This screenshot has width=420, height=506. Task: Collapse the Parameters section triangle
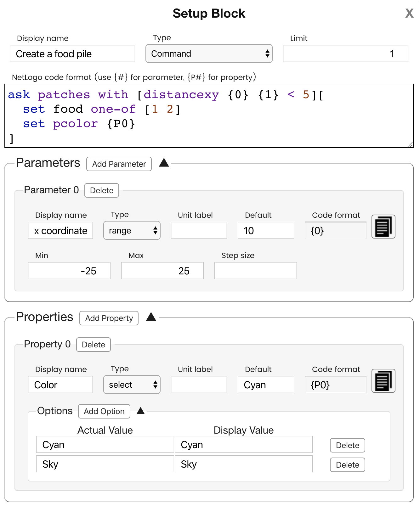click(x=164, y=162)
